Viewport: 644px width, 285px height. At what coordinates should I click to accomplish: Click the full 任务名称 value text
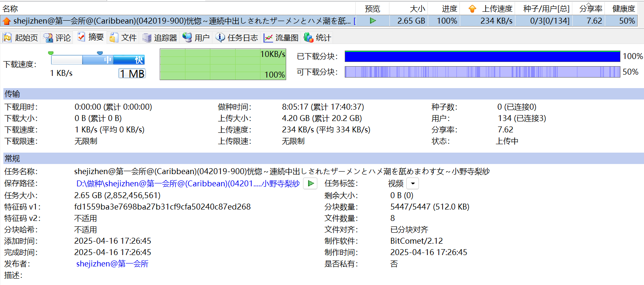click(282, 172)
